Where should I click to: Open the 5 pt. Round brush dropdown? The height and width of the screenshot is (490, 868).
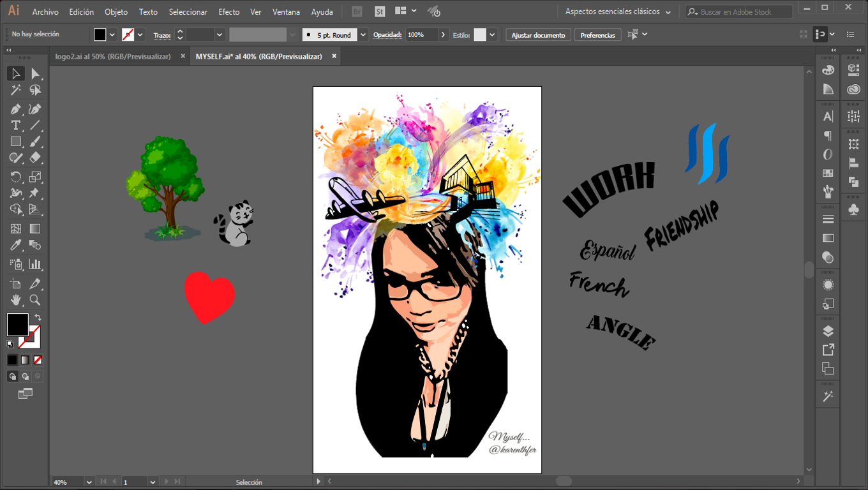click(364, 35)
